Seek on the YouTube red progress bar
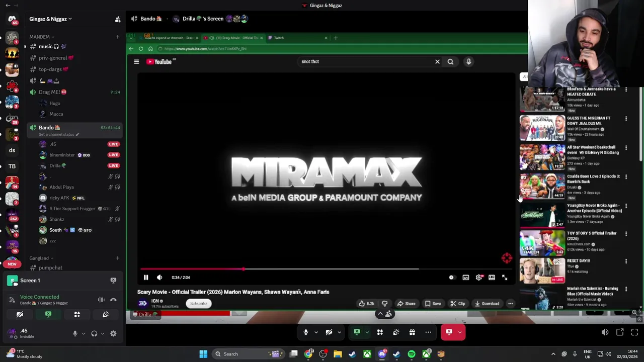 pyautogui.click(x=326, y=269)
